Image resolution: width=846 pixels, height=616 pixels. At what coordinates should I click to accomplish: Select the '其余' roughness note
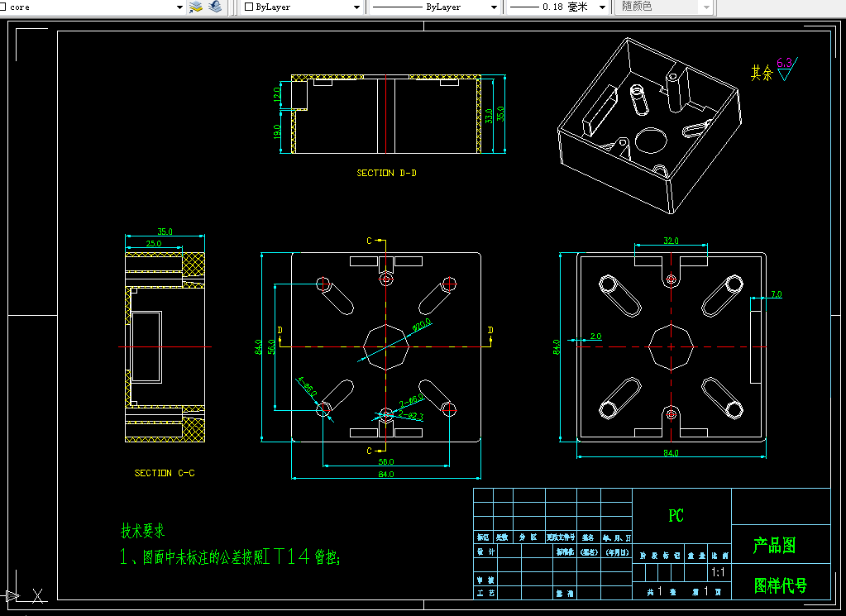pos(762,73)
